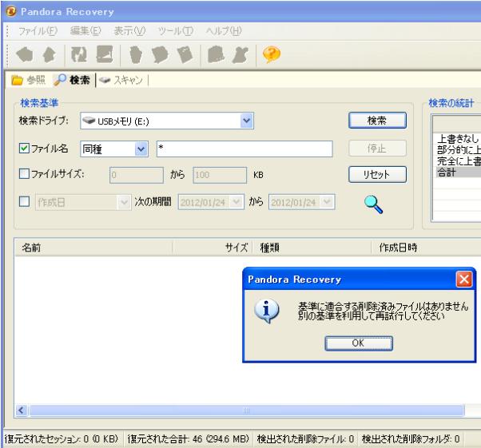Click the リセット reset button
Image resolution: width=481 pixels, height=448 pixels.
tap(377, 175)
